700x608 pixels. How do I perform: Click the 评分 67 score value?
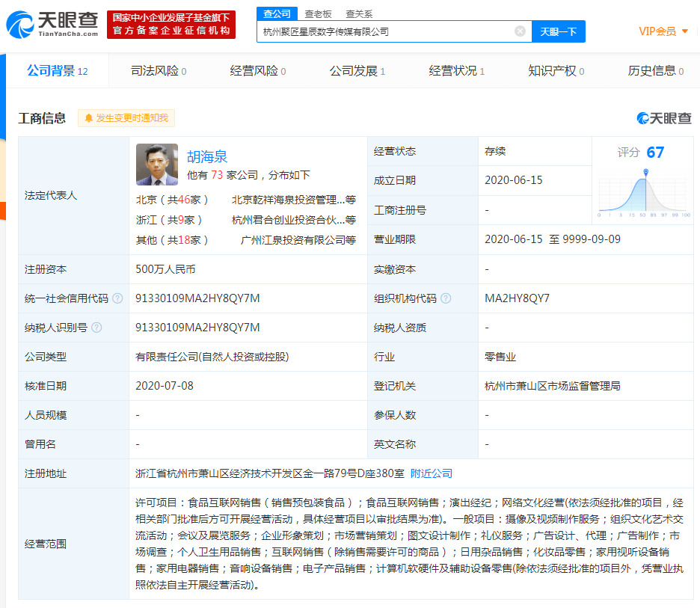641,153
